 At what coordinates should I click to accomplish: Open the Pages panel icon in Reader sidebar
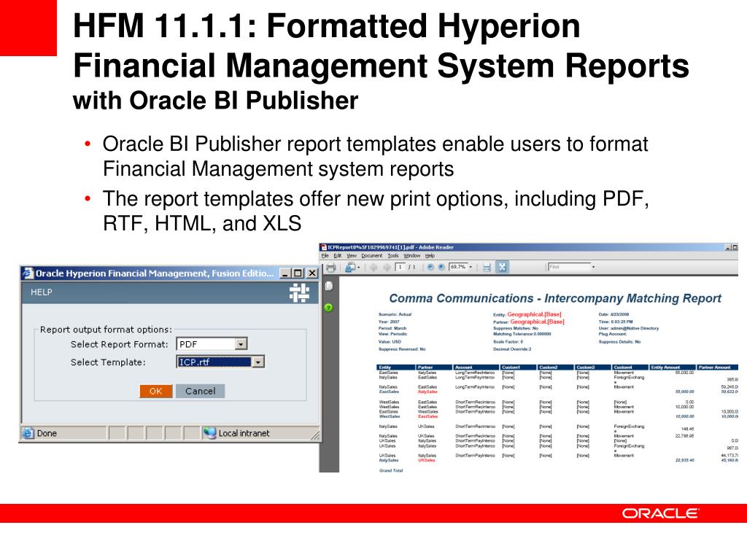point(329,286)
